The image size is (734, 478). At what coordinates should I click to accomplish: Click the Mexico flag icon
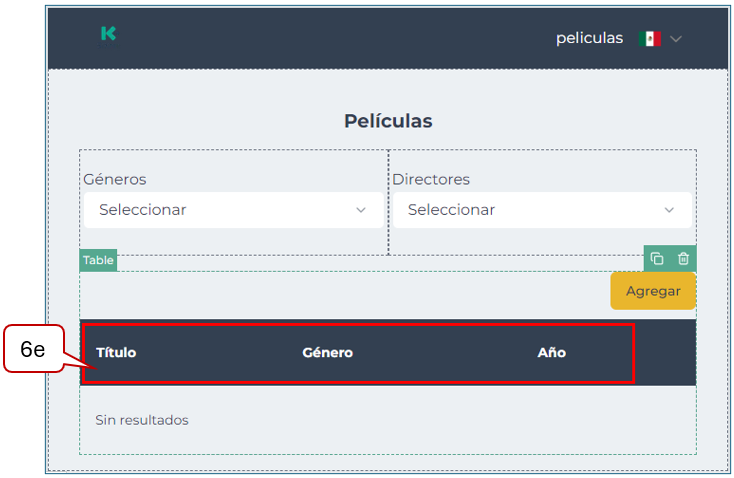[650, 39]
